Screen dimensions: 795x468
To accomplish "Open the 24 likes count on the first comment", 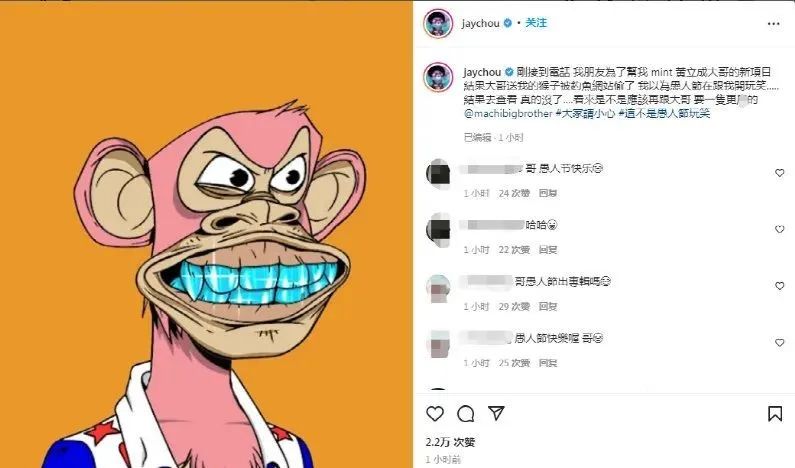I will coord(514,193).
